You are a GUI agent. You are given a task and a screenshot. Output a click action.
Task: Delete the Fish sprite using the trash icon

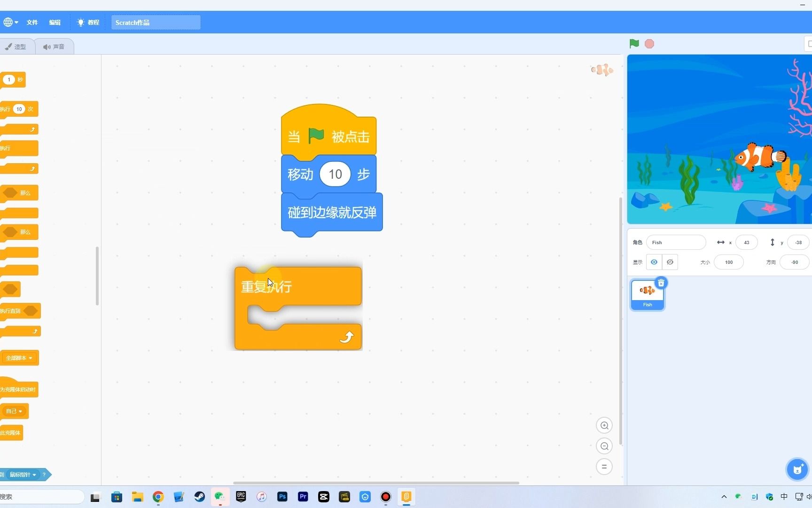[x=661, y=283]
